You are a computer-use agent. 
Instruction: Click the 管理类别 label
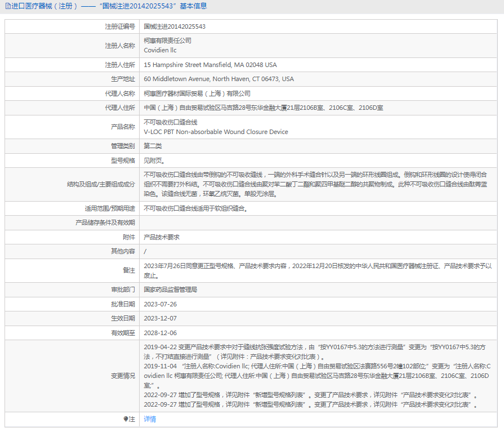pyautogui.click(x=123, y=146)
